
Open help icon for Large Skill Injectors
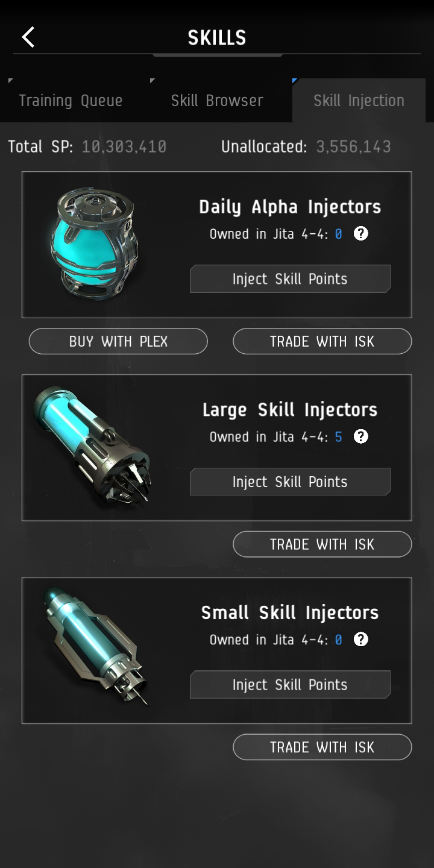[360, 437]
